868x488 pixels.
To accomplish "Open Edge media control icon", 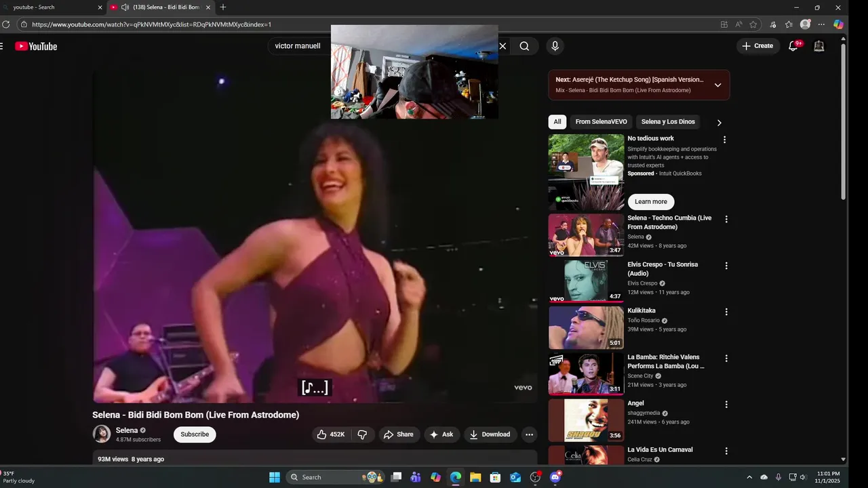I will tap(773, 24).
